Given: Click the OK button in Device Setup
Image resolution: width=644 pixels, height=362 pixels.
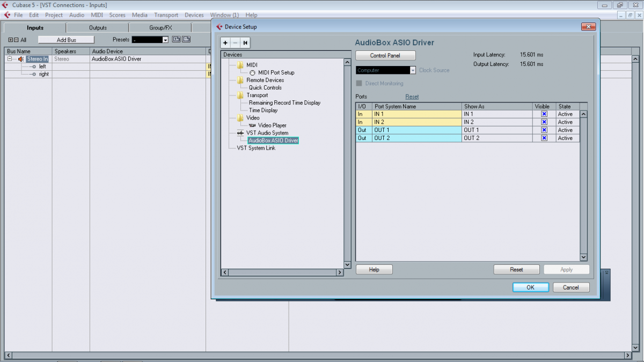Looking at the screenshot, I should pyautogui.click(x=530, y=287).
